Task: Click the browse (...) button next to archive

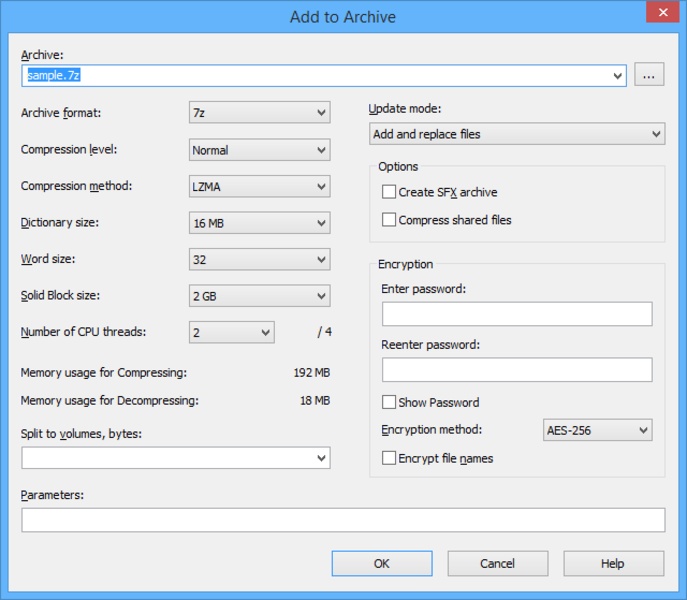Action: pyautogui.click(x=649, y=75)
